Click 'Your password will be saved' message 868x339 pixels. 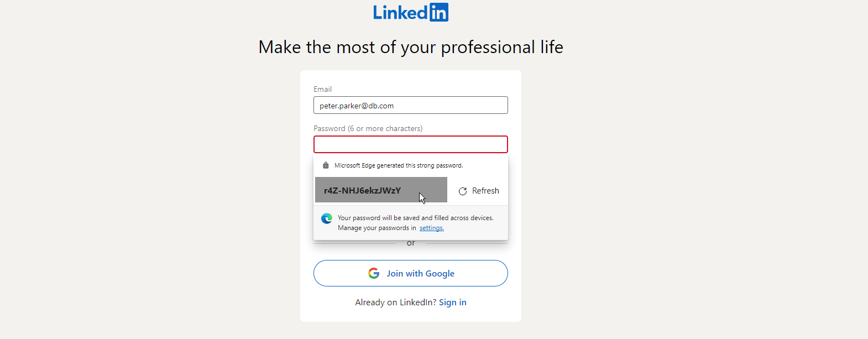pos(416,218)
